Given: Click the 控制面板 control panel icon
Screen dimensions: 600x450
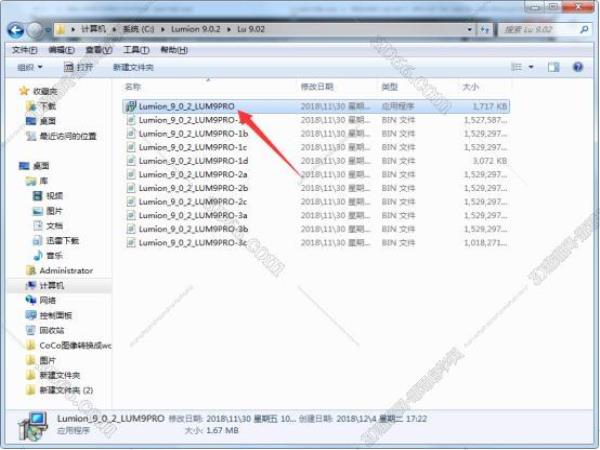Looking at the screenshot, I should [x=31, y=315].
